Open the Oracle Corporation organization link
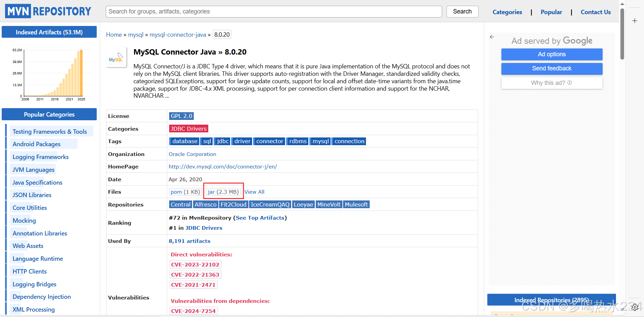This screenshot has width=644, height=317. point(192,154)
